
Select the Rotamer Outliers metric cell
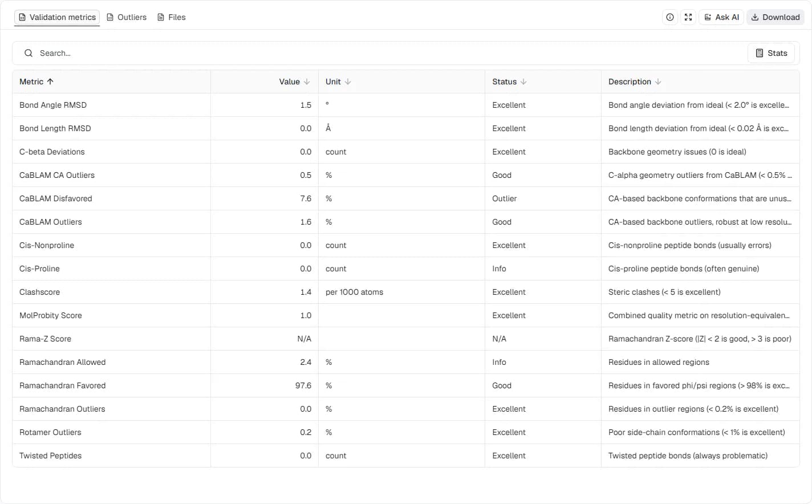pos(112,432)
